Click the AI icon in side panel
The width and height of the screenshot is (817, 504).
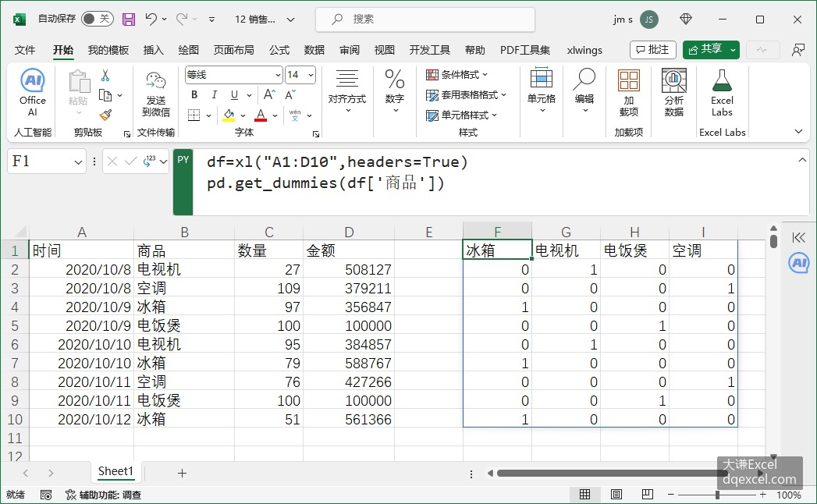(x=799, y=263)
